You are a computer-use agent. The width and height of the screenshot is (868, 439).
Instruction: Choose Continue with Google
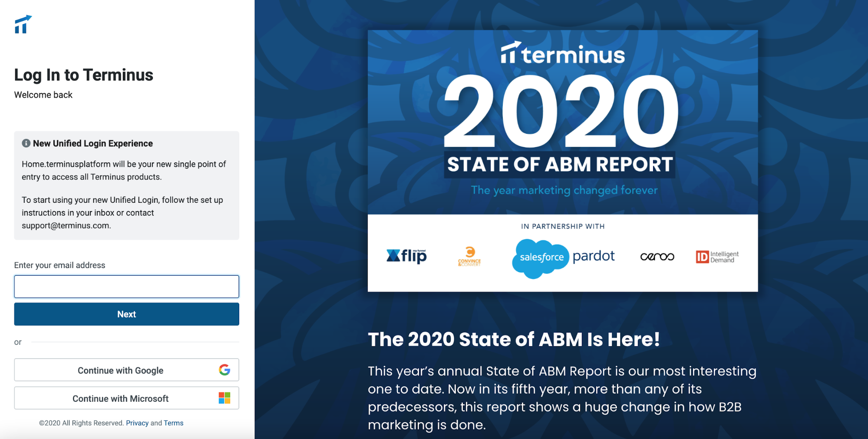[127, 370]
